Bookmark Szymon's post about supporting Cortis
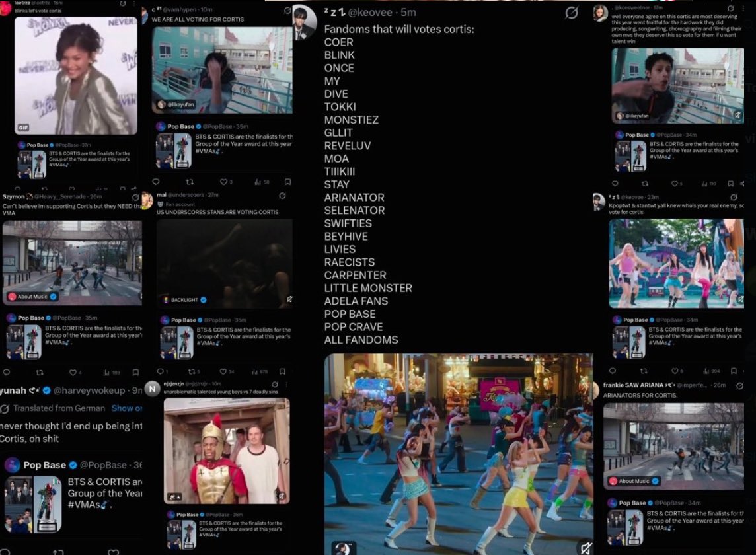Viewport: 756px width, 555px height. (x=136, y=372)
